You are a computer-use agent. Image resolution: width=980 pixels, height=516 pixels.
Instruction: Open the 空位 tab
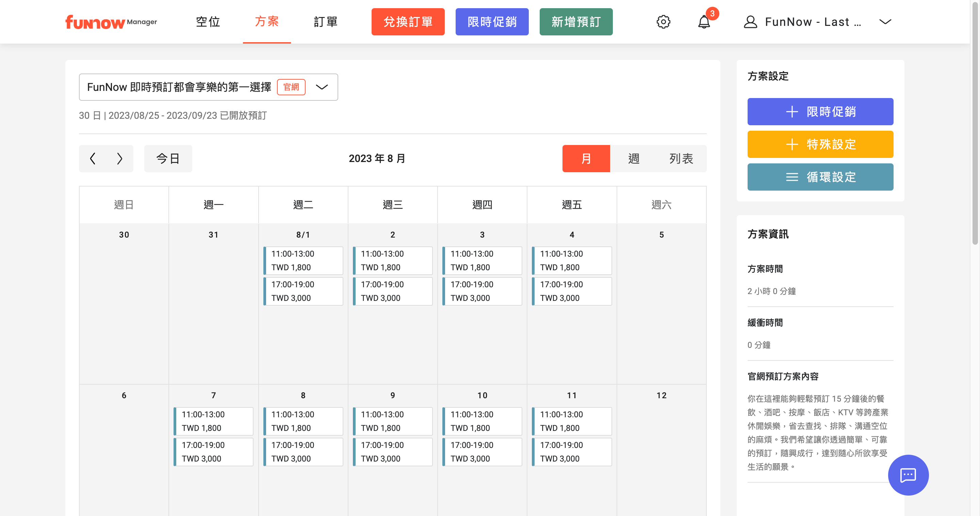[208, 22]
